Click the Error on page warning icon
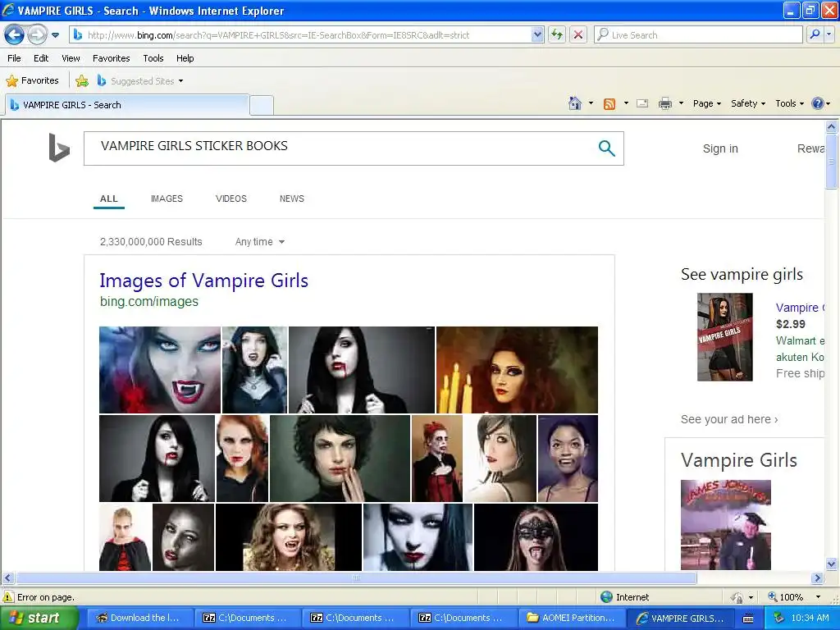Screen dimensions: 840x630 point(8,597)
